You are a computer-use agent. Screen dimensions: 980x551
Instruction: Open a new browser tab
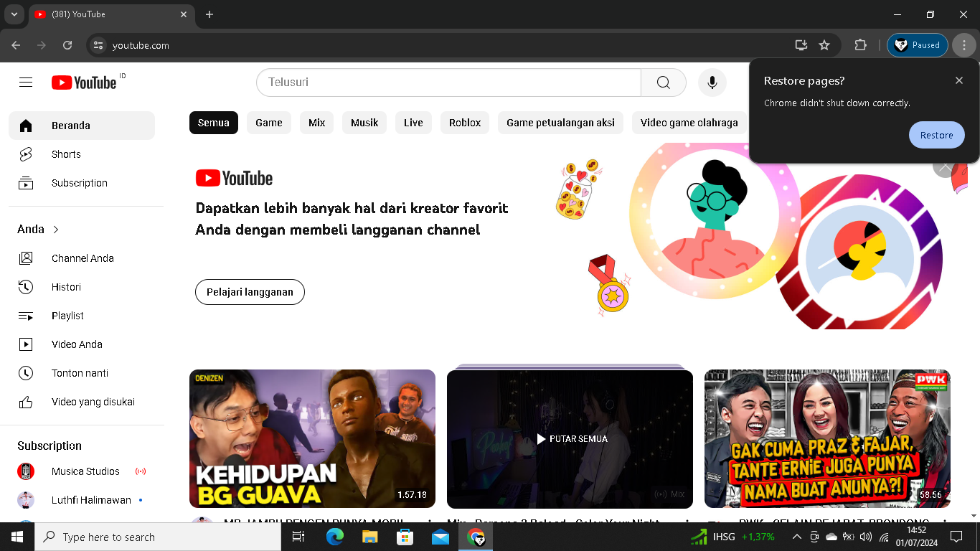(209, 14)
